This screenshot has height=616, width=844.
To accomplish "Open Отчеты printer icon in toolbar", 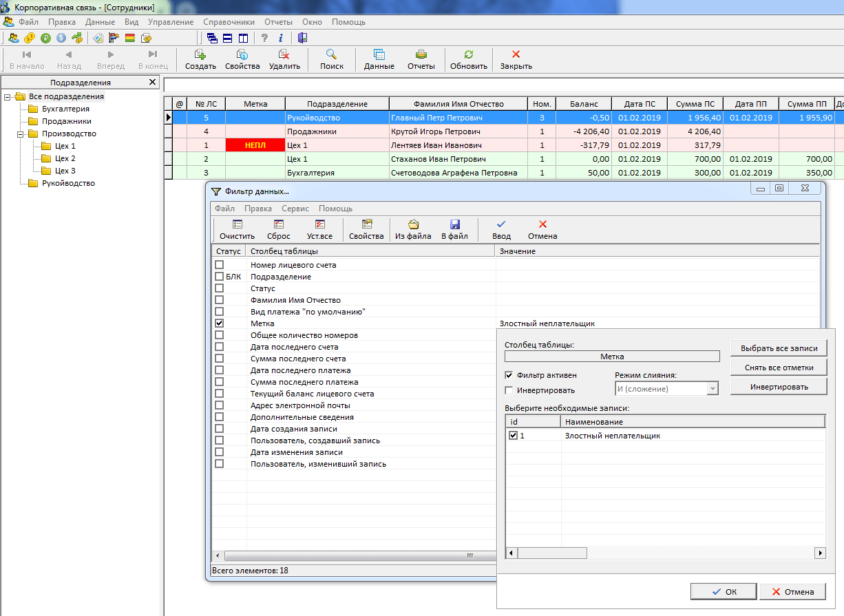I will (x=421, y=55).
